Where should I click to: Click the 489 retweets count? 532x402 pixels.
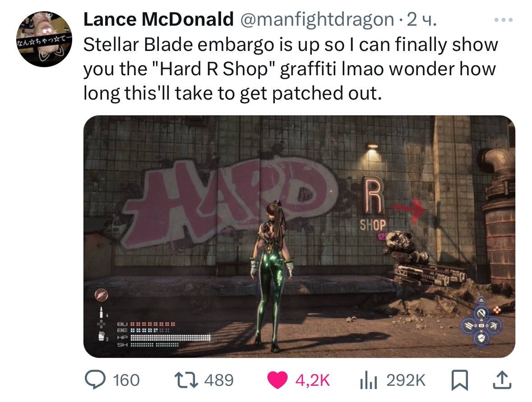(x=219, y=380)
